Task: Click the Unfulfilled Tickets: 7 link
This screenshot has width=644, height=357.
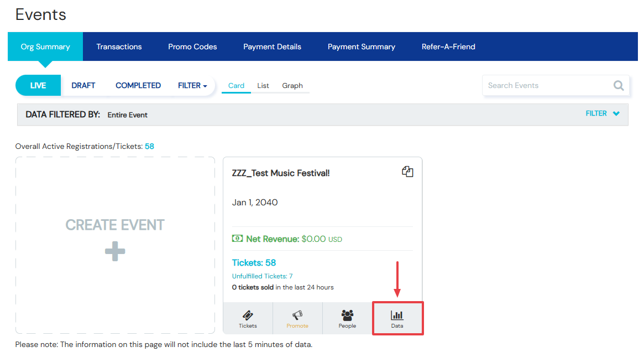Action: (262, 276)
